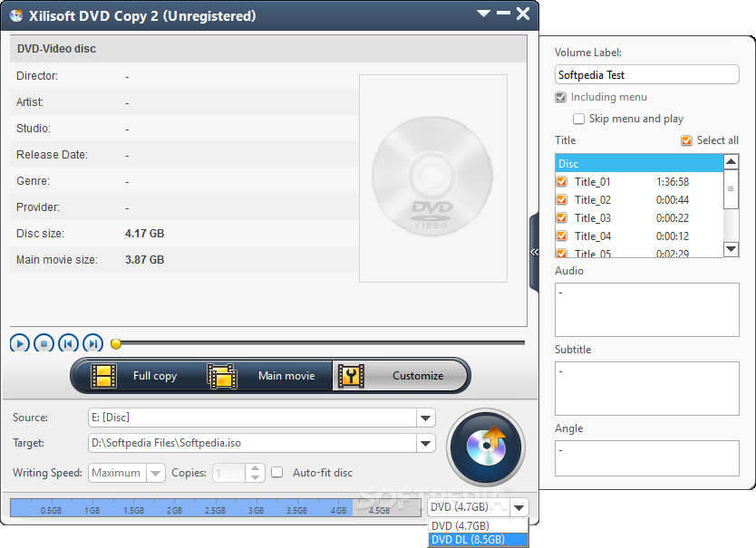Start copying with the large disc button
This screenshot has height=548, width=756.
(x=486, y=447)
